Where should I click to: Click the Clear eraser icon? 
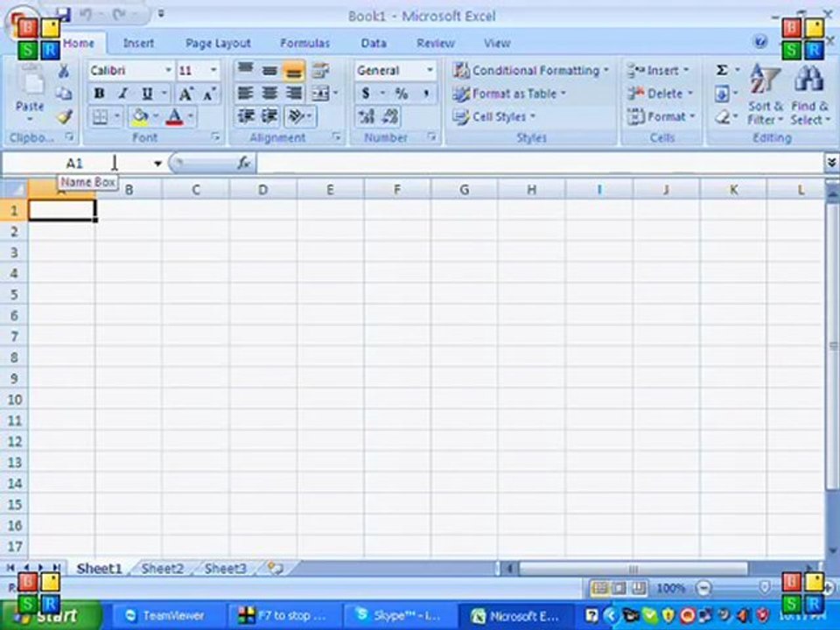point(722,117)
